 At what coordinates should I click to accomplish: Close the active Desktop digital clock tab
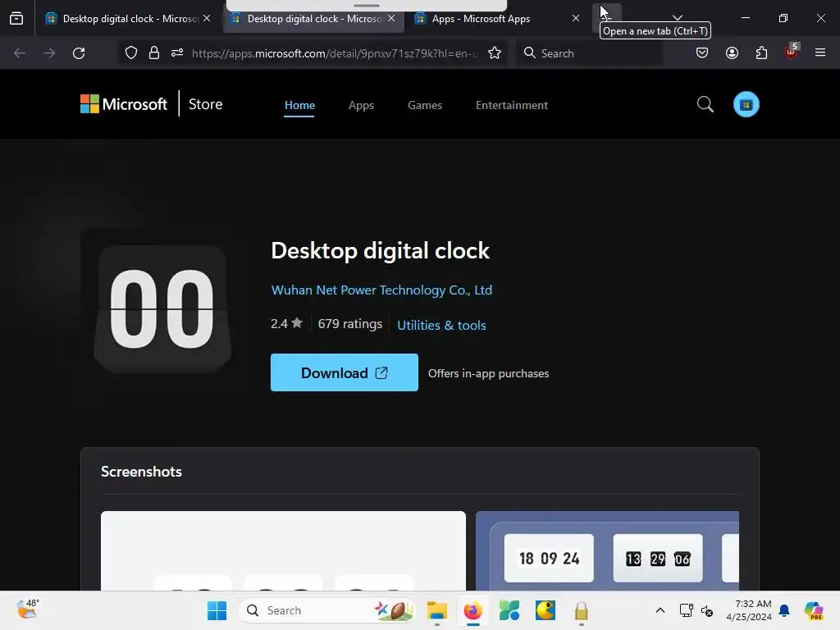pyautogui.click(x=391, y=19)
